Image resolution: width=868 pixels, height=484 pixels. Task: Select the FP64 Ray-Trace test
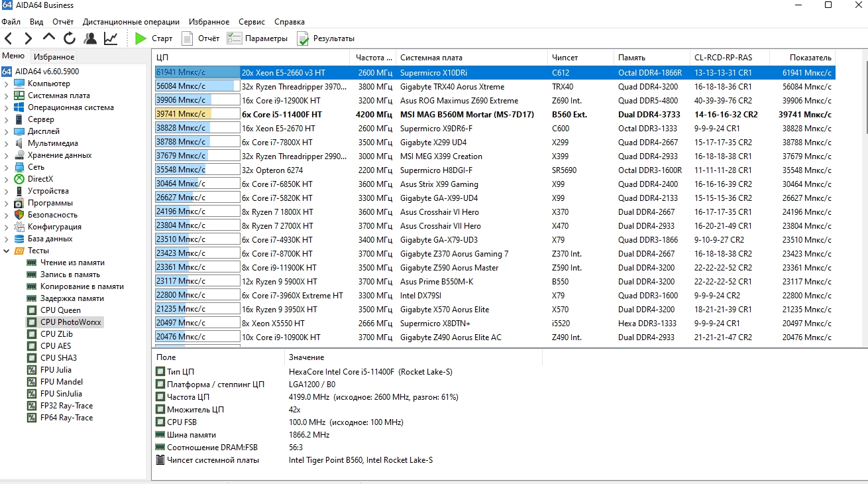tap(66, 418)
